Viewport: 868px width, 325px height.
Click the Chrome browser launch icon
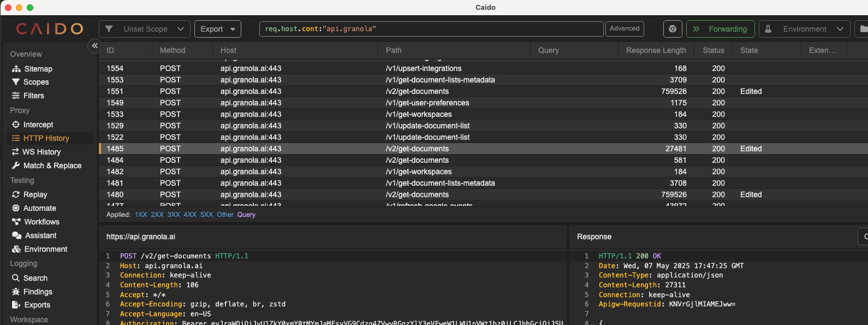(673, 29)
